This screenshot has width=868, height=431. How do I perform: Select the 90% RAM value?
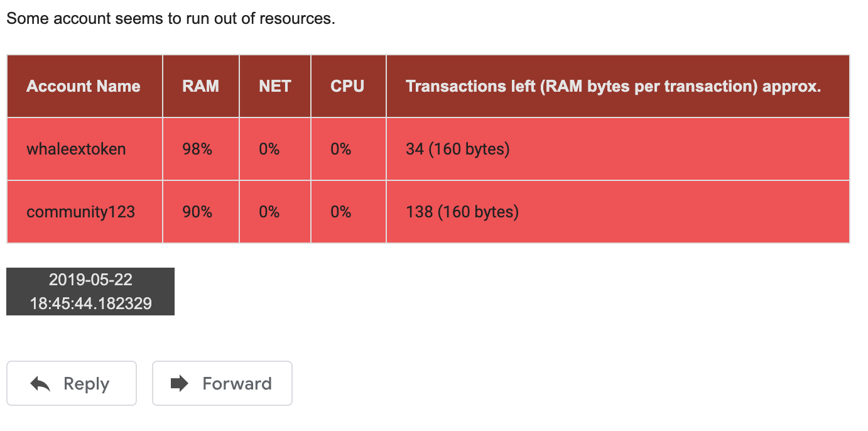[197, 212]
